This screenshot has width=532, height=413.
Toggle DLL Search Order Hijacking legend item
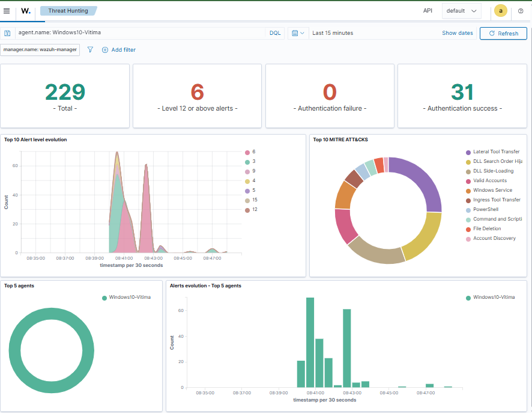click(x=494, y=161)
